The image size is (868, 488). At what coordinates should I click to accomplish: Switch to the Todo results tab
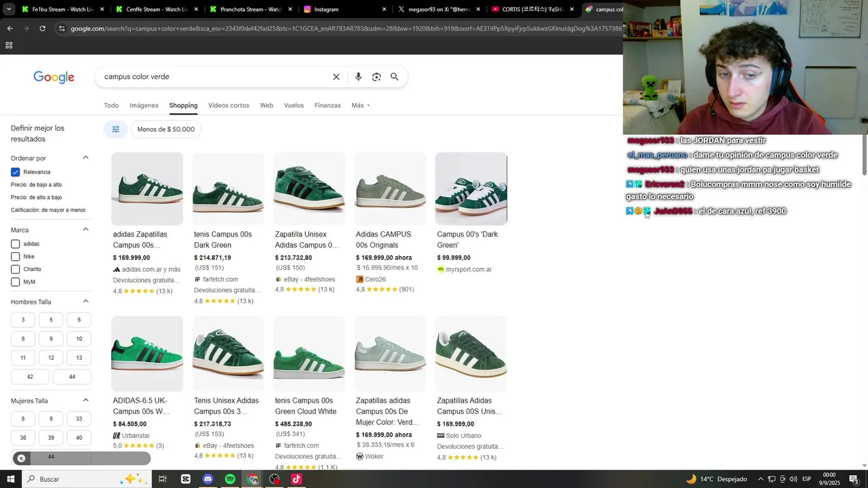(x=111, y=106)
